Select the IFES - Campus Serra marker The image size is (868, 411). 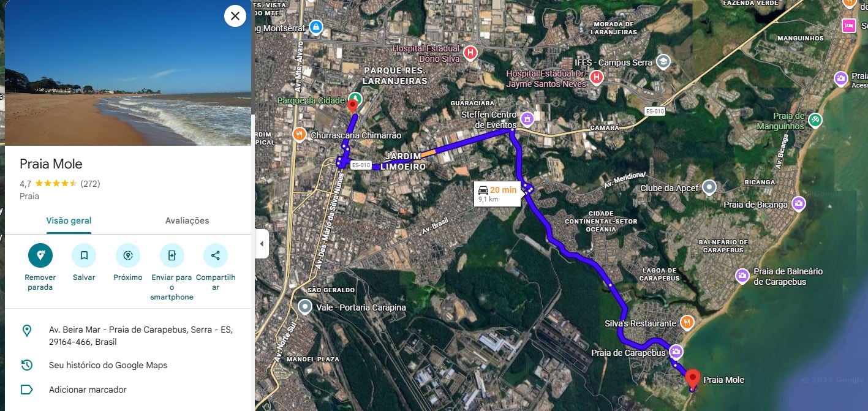point(663,61)
